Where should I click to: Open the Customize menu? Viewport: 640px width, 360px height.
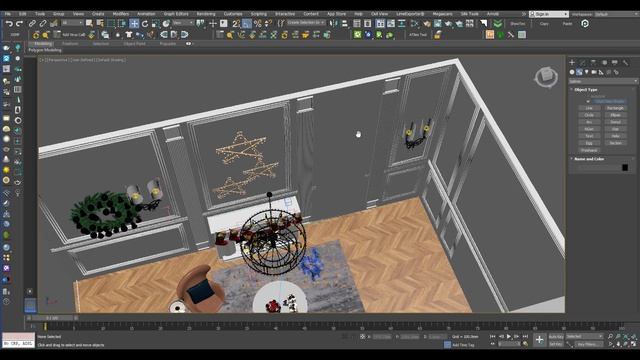pyautogui.click(x=233, y=14)
